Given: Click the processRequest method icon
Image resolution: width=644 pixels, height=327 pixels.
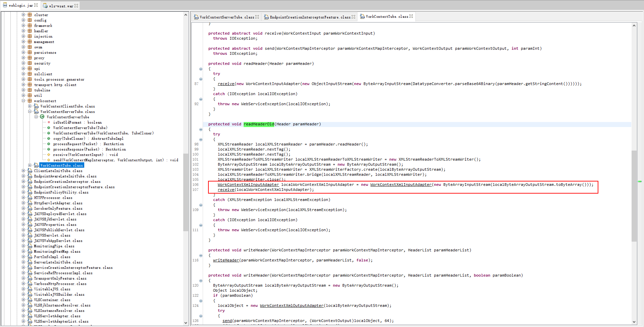Looking at the screenshot, I should pyautogui.click(x=49, y=144).
